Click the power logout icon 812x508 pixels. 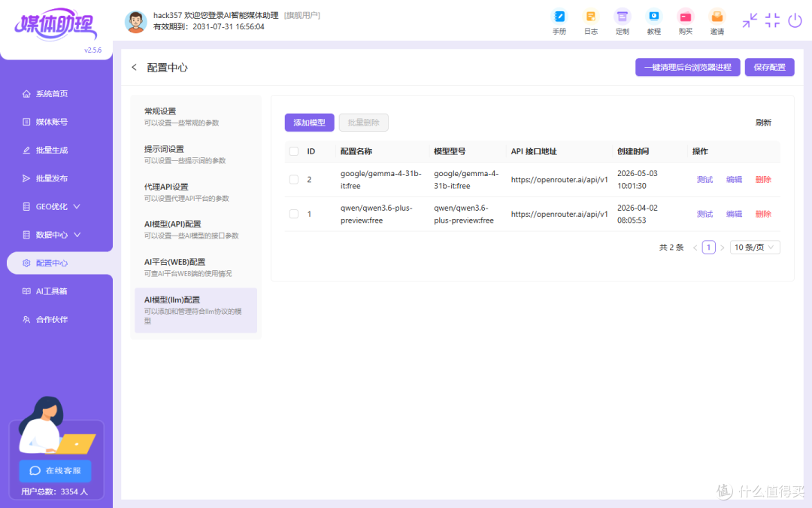795,21
